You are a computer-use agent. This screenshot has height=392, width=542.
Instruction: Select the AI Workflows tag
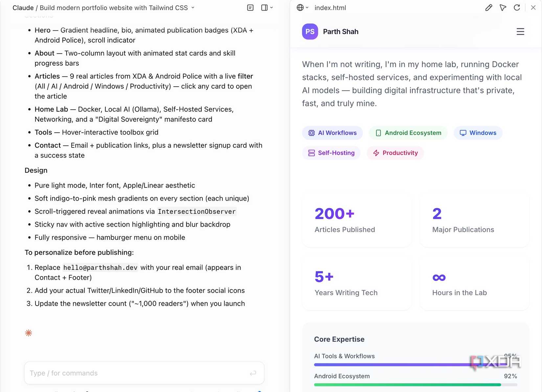pyautogui.click(x=332, y=133)
